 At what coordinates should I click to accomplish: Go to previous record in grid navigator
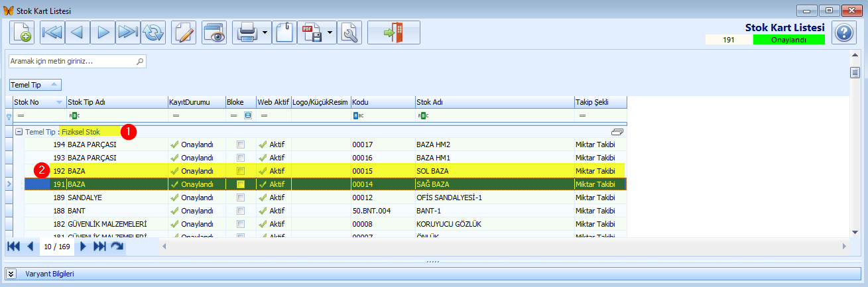coord(30,246)
